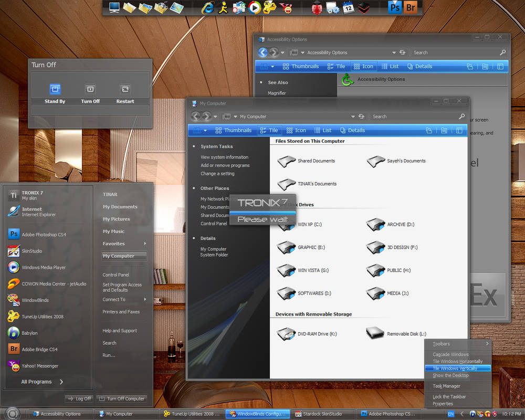Image resolution: width=525 pixels, height=420 pixels.
Task: Expand the My Computer address bar dropdown
Action: (353, 117)
